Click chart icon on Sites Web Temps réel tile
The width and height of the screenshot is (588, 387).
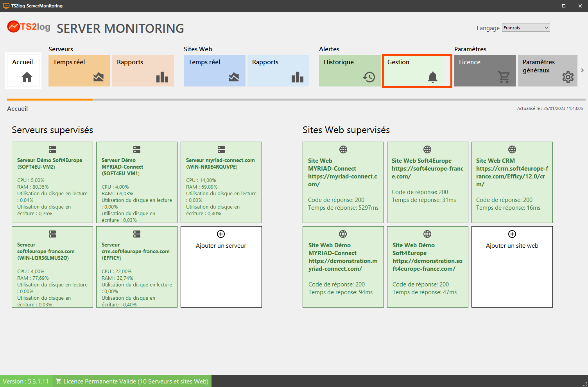tap(234, 77)
